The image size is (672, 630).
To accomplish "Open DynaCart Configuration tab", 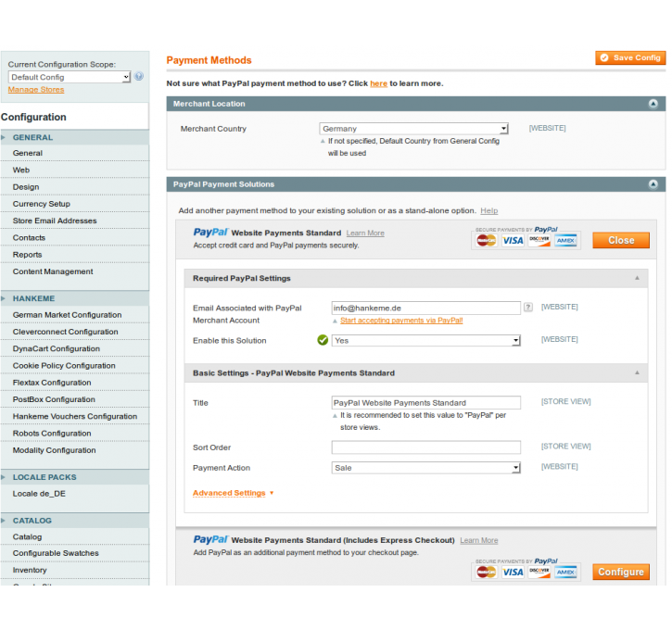I will 74,348.
